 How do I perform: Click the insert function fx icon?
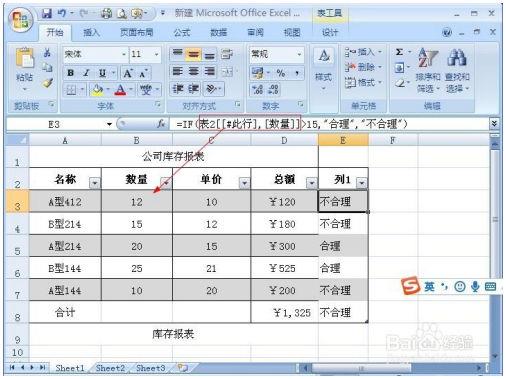point(161,124)
